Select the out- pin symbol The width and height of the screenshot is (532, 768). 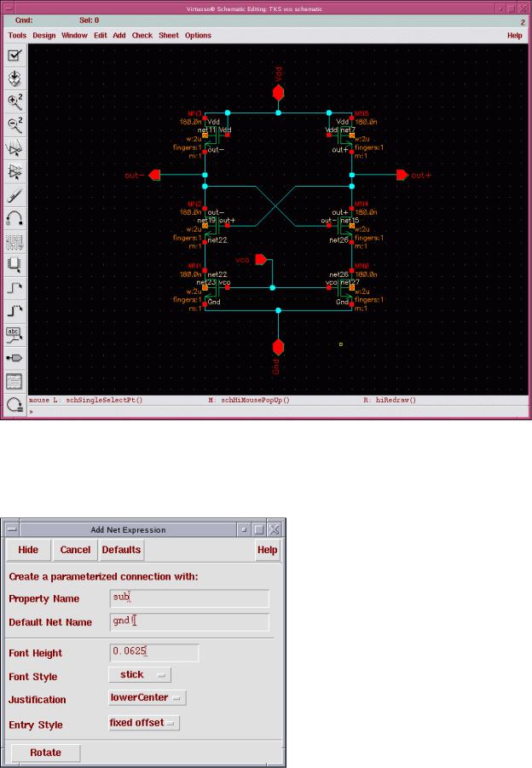155,175
